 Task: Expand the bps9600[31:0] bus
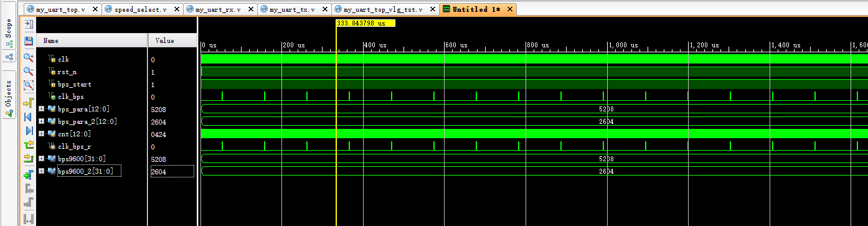(x=41, y=159)
